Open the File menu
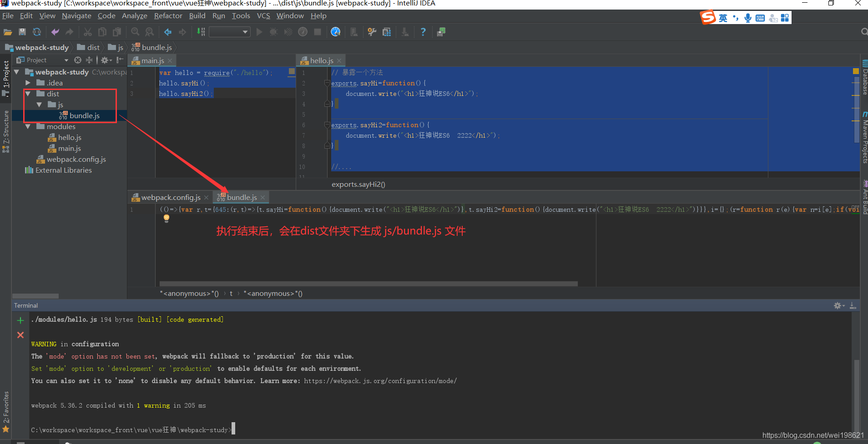The width and height of the screenshot is (868, 444). tap(8, 15)
